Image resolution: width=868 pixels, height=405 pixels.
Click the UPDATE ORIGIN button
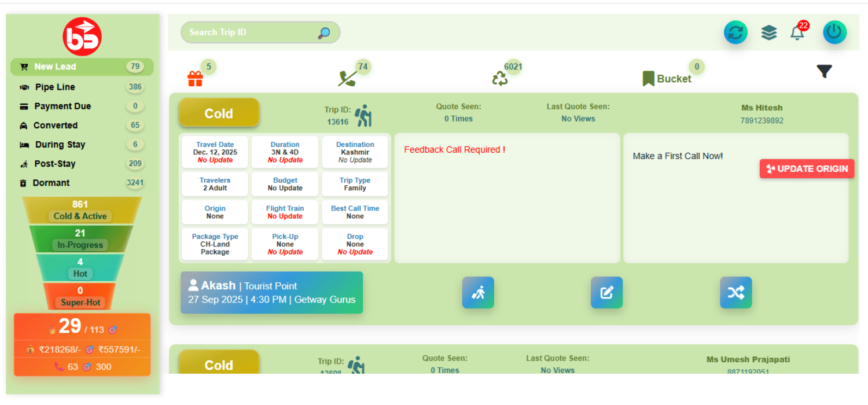click(807, 168)
